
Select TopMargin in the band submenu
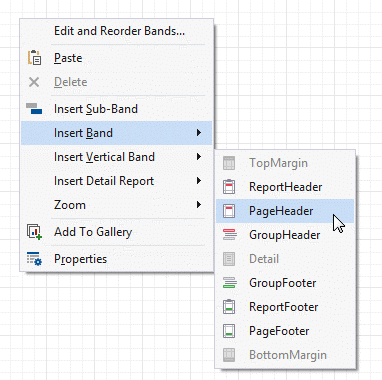pyautogui.click(x=285, y=163)
